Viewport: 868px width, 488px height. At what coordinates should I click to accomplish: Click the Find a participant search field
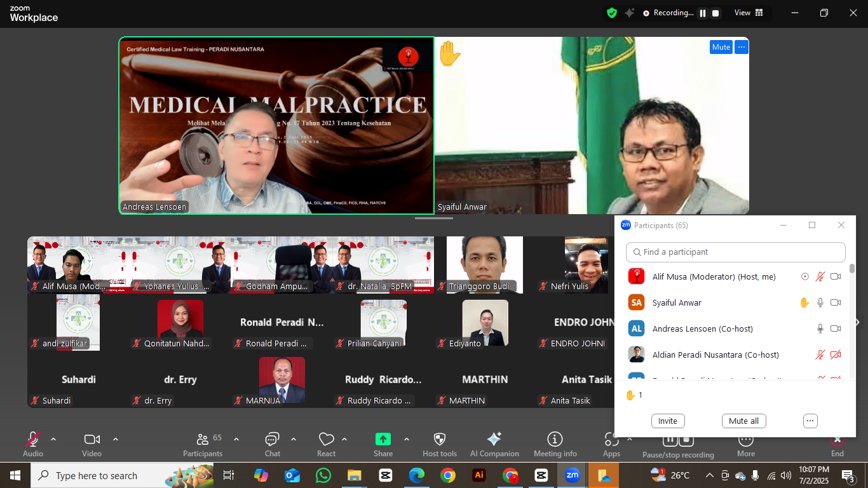[735, 252]
